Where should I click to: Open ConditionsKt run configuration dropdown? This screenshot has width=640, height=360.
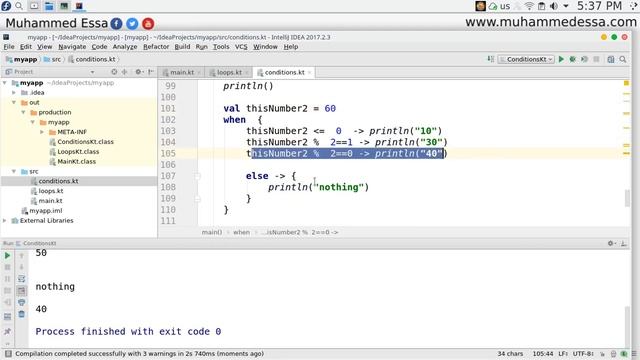pos(526,59)
